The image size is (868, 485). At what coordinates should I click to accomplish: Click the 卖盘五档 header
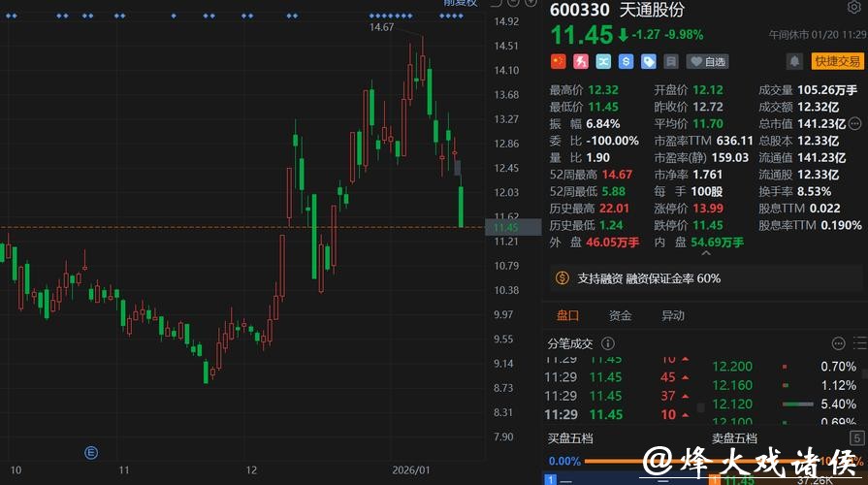click(734, 438)
